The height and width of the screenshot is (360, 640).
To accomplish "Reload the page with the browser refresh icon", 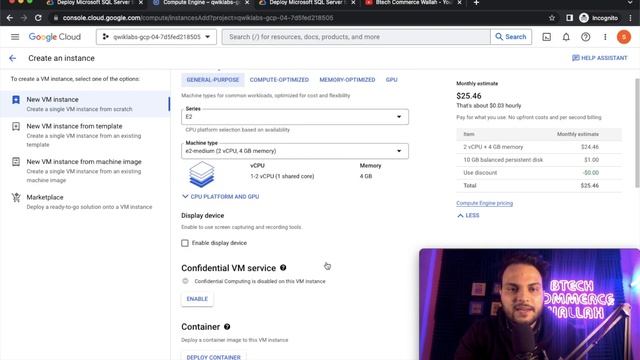I will tap(38, 18).
